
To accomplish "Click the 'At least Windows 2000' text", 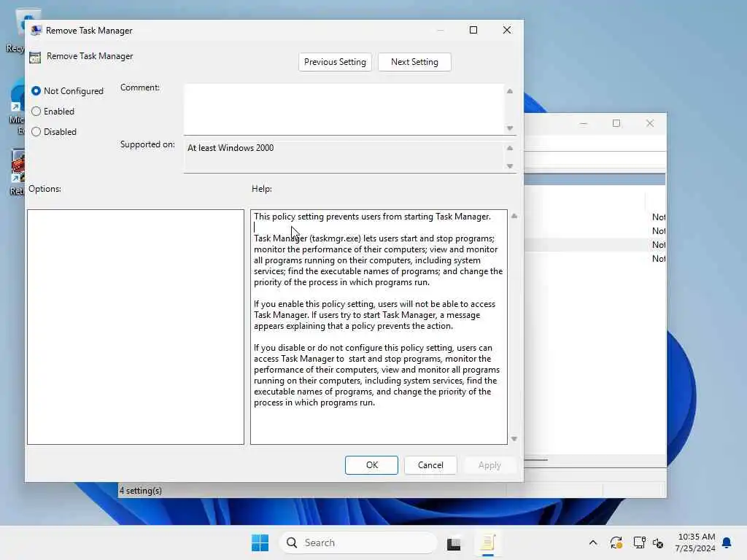I will click(x=231, y=148).
